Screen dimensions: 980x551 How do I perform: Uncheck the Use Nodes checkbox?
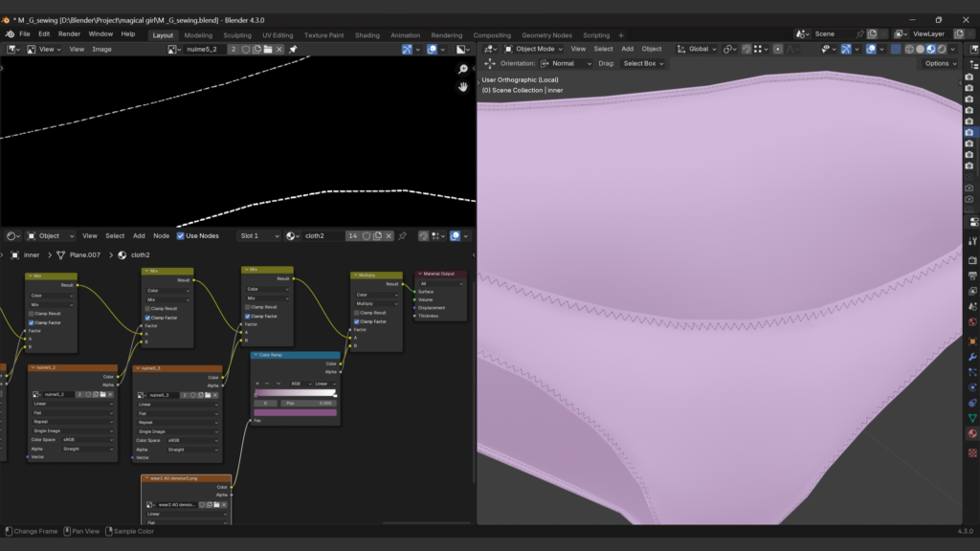pyautogui.click(x=181, y=235)
